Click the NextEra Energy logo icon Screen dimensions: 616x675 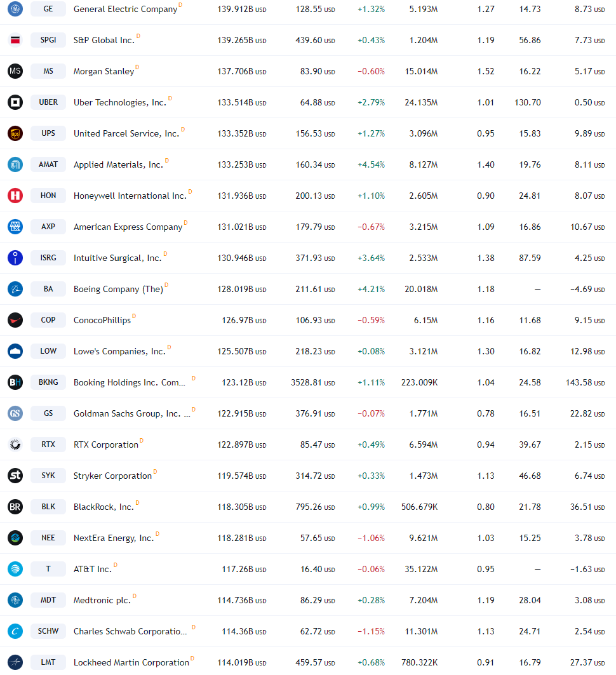tap(15, 538)
